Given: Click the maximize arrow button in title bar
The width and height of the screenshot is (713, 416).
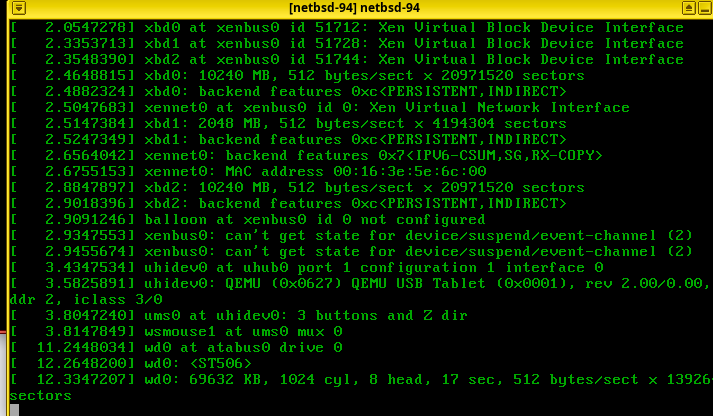Looking at the screenshot, I should pyautogui.click(x=688, y=8).
